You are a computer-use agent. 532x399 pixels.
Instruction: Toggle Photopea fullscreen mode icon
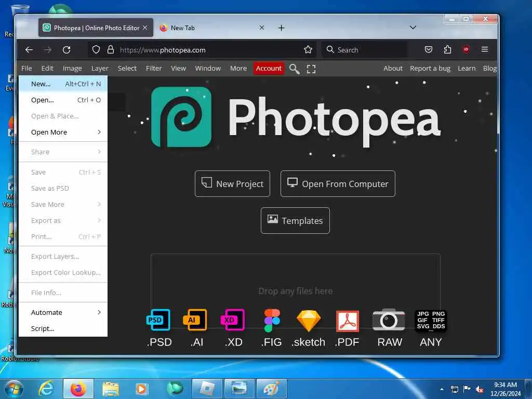pos(311,69)
